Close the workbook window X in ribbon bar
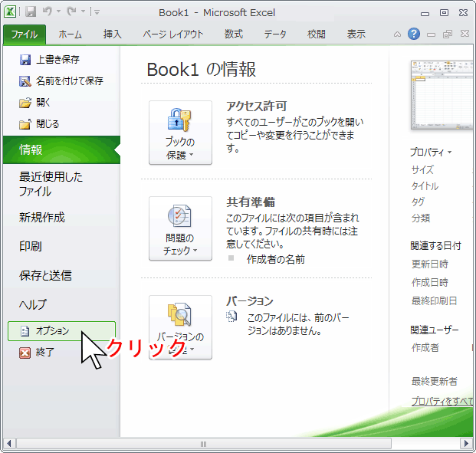Screen dimensions: 476x453 coord(465,34)
